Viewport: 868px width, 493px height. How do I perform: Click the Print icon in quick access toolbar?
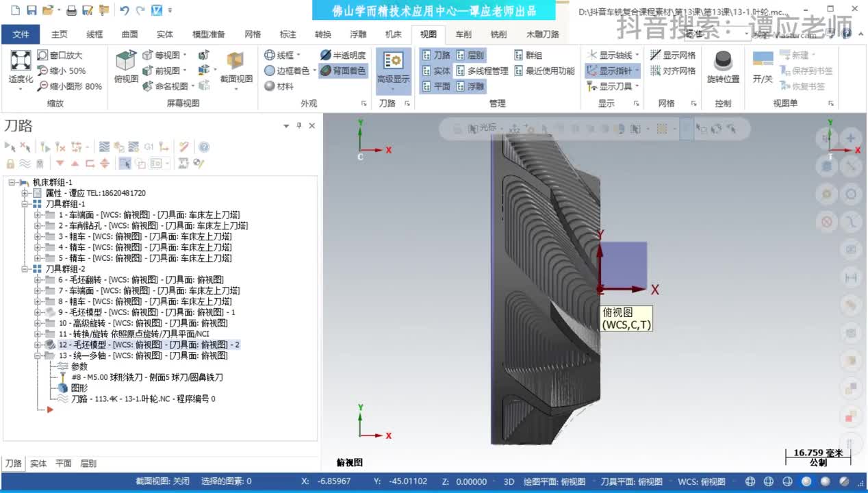click(x=71, y=10)
